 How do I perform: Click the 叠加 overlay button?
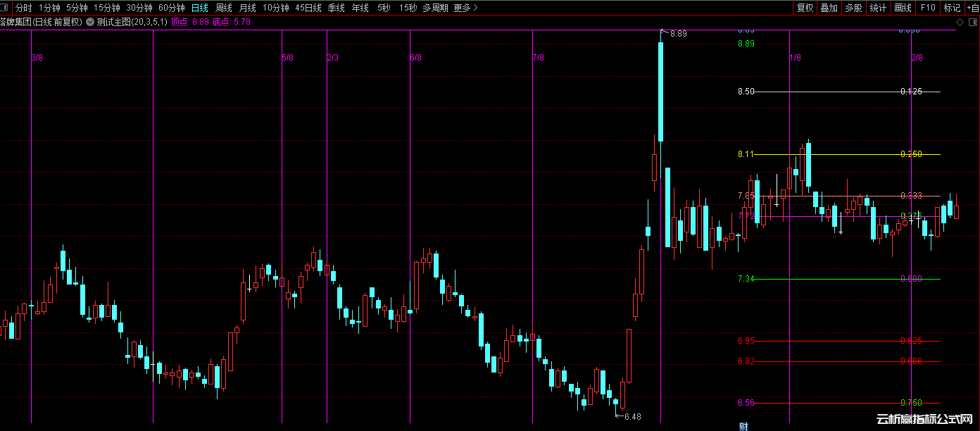(829, 8)
